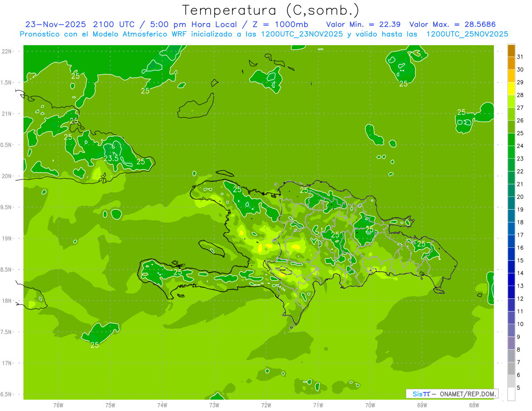Click the "18N" latitude axis label
532x411 pixels.
(6, 301)
